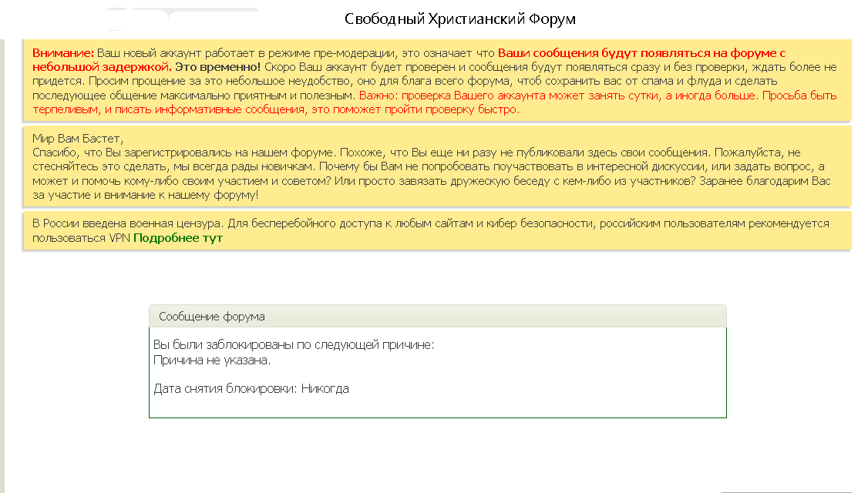Click the "В России введена военная цензура" notice
This screenshot has height=493, width=868.
(x=127, y=223)
